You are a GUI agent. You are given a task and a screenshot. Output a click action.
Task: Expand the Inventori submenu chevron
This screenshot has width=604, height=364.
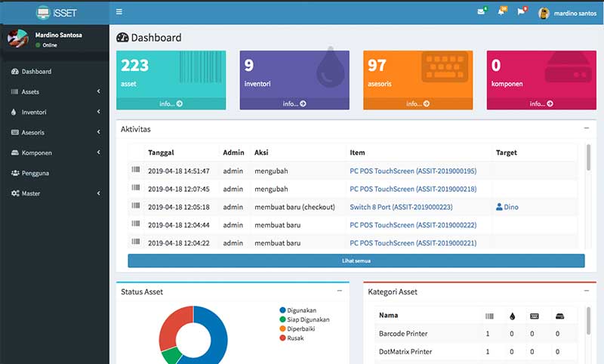[x=99, y=112]
